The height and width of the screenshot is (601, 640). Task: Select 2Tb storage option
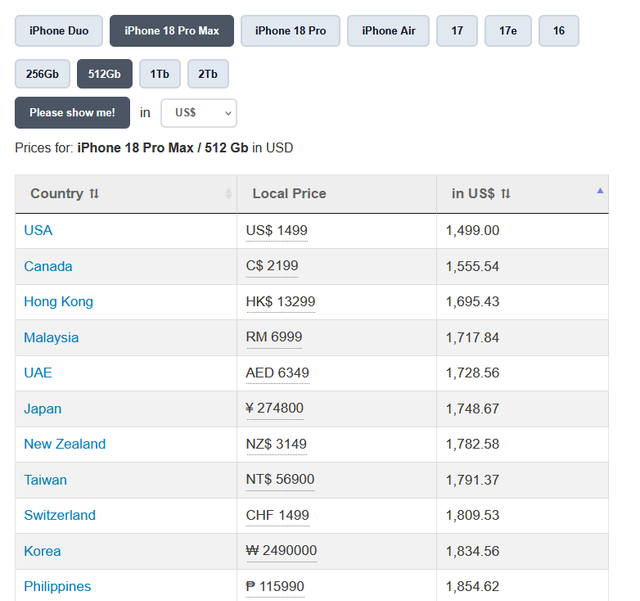[x=208, y=74]
